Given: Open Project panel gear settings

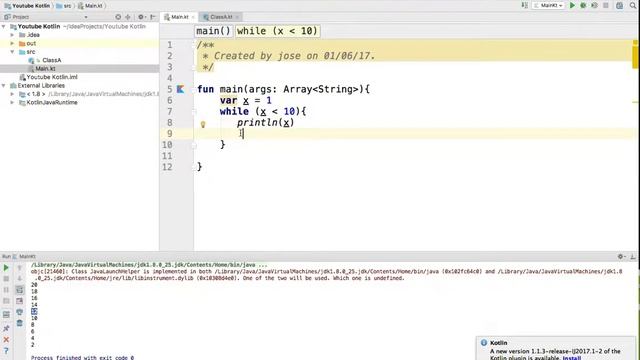Looking at the screenshot, I should point(141,17).
